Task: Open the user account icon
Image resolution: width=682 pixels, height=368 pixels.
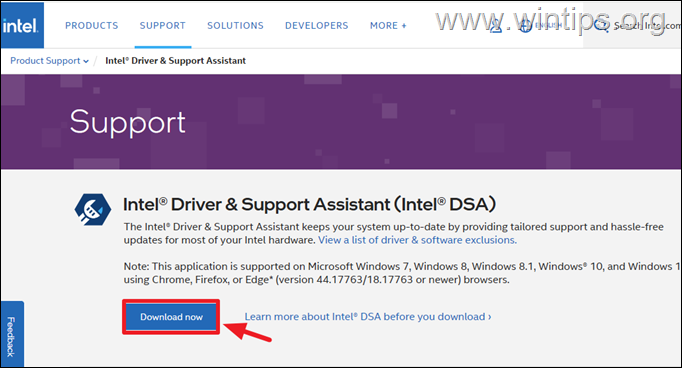Action: click(x=495, y=26)
